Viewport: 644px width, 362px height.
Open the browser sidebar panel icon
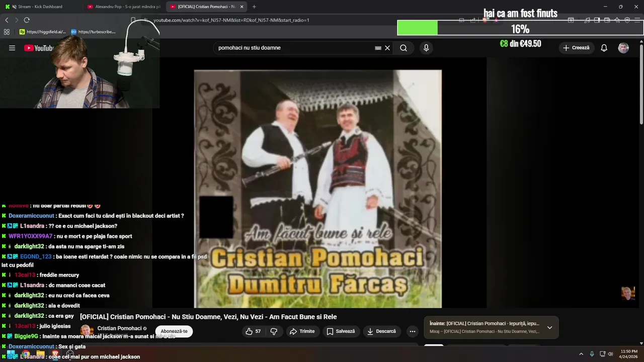pyautogui.click(x=597, y=20)
